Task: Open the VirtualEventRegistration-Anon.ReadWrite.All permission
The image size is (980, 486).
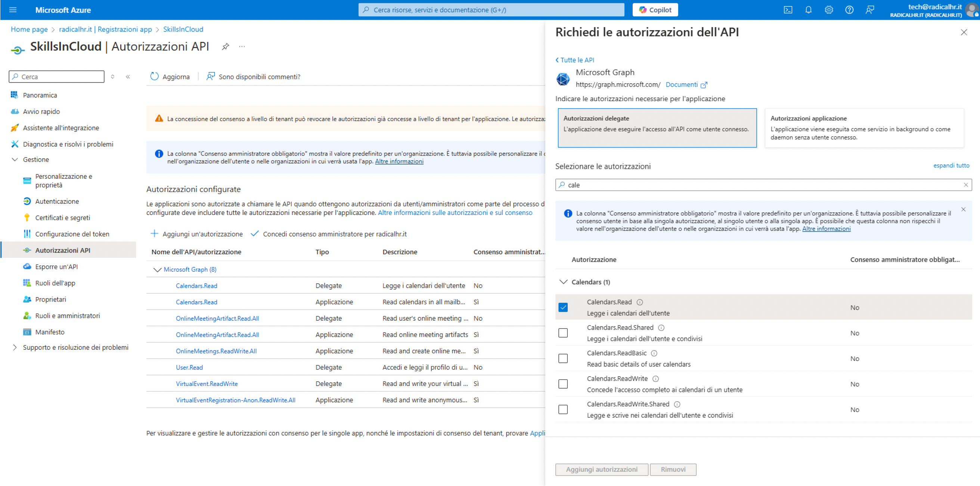Action: click(236, 401)
